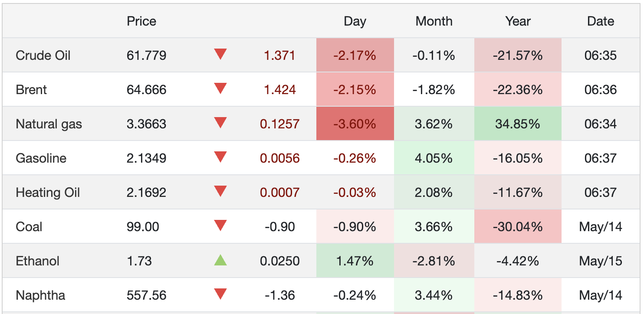Select Gasoline price 2.1349
644x314 pixels.
[146, 158]
